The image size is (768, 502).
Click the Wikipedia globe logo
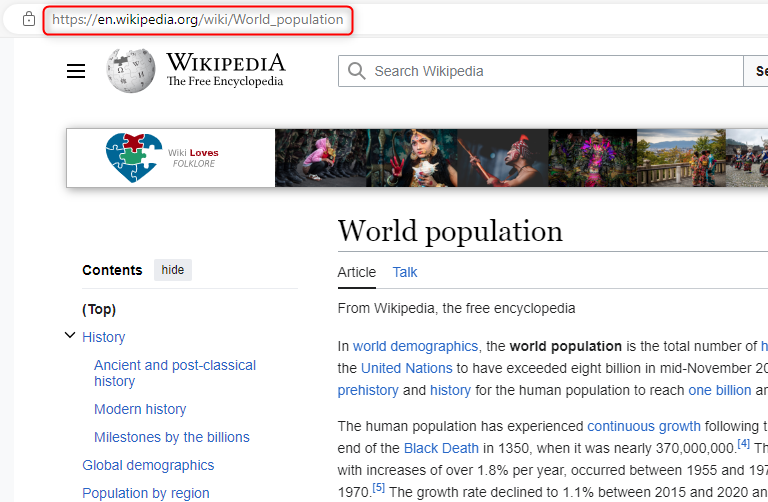click(x=131, y=71)
